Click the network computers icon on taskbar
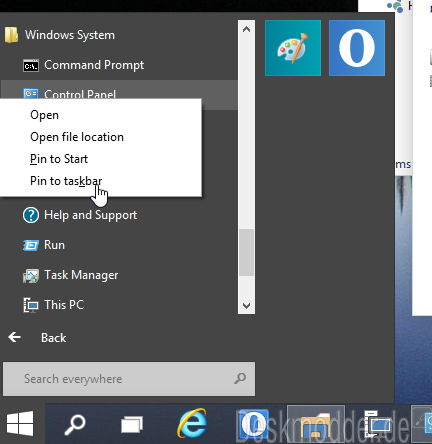This screenshot has height=444, width=432. click(377, 424)
